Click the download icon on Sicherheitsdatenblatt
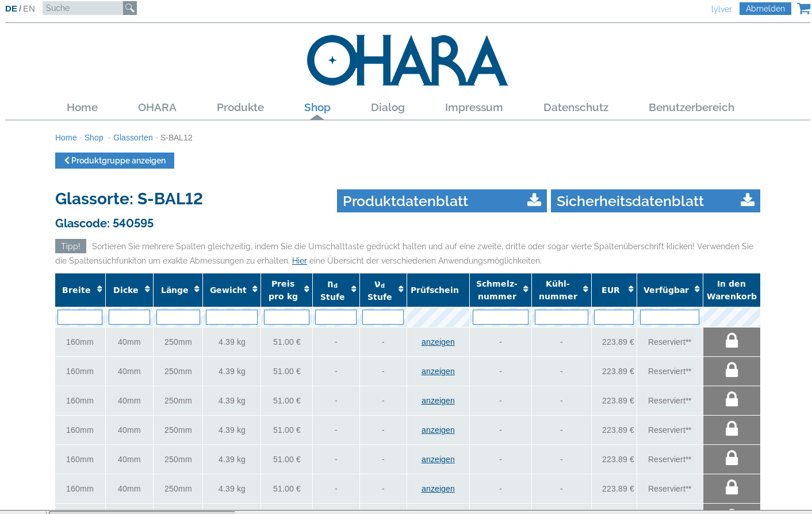 [x=748, y=200]
